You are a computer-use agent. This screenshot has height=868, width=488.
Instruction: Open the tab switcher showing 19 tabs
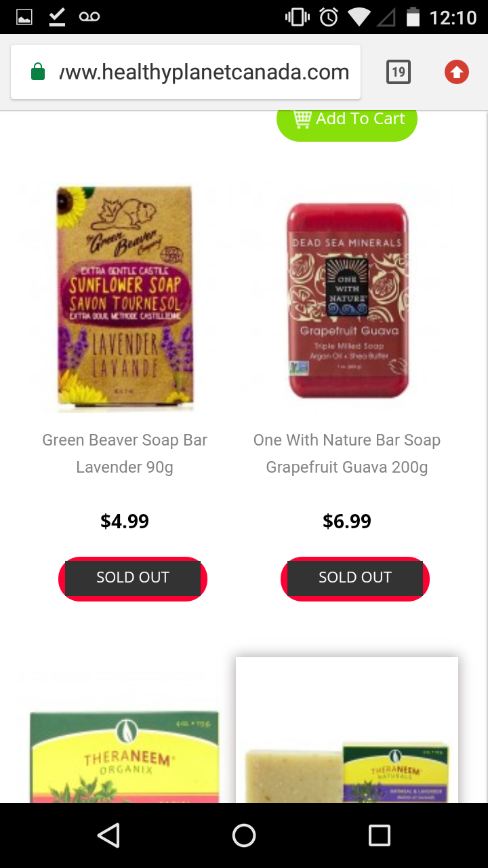[399, 72]
